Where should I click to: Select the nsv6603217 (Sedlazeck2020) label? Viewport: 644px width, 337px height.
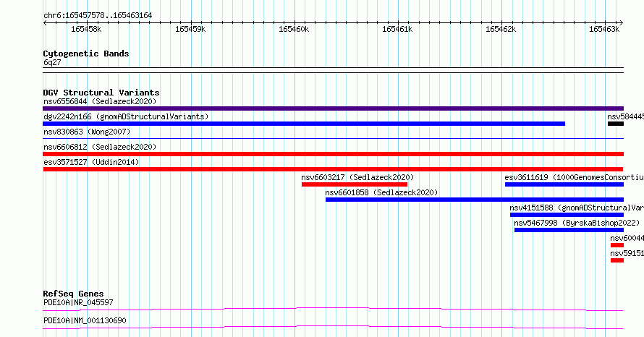(x=357, y=177)
